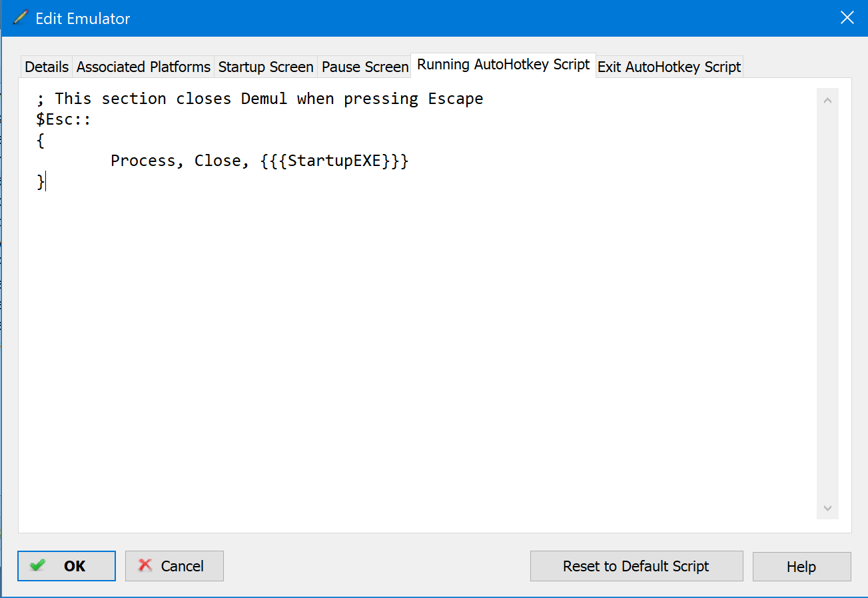Click the red X icon on Cancel
The image size is (868, 598).
[x=145, y=565]
